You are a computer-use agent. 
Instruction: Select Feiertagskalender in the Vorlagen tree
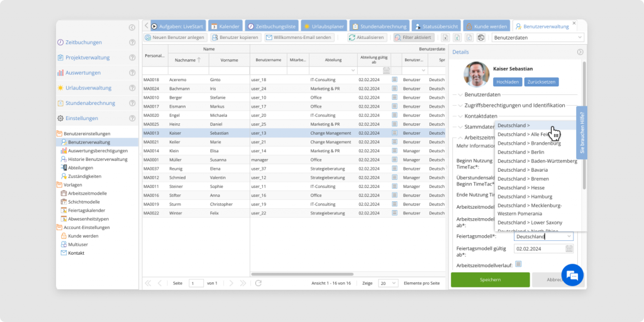point(87,211)
